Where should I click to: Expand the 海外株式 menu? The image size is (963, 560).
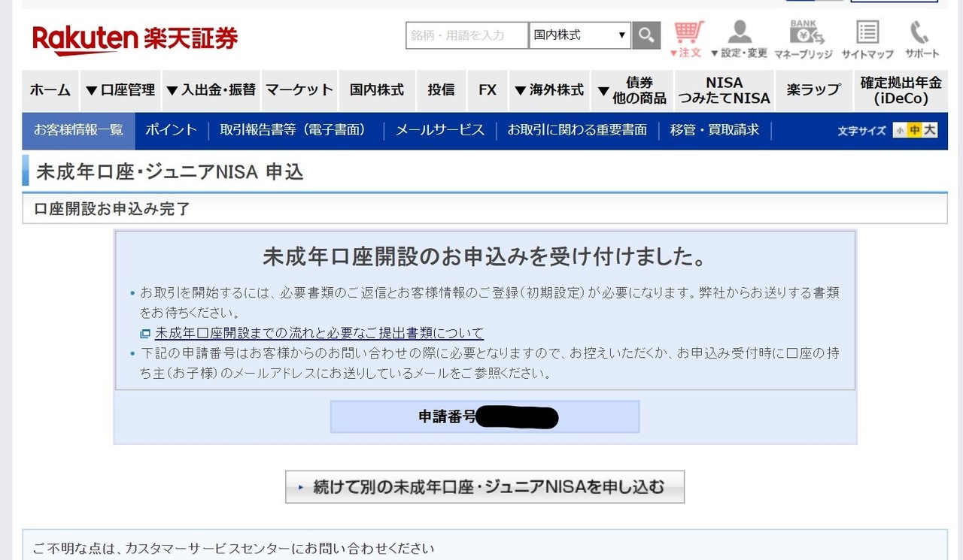tap(549, 90)
